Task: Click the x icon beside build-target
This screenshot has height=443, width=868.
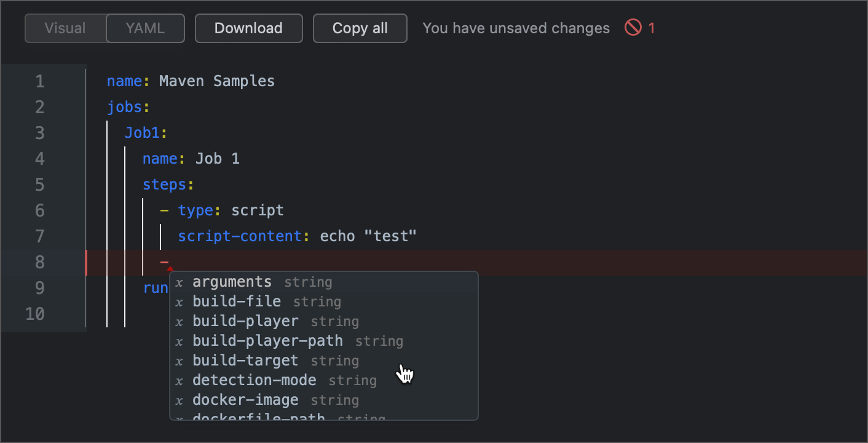Action: (x=179, y=361)
